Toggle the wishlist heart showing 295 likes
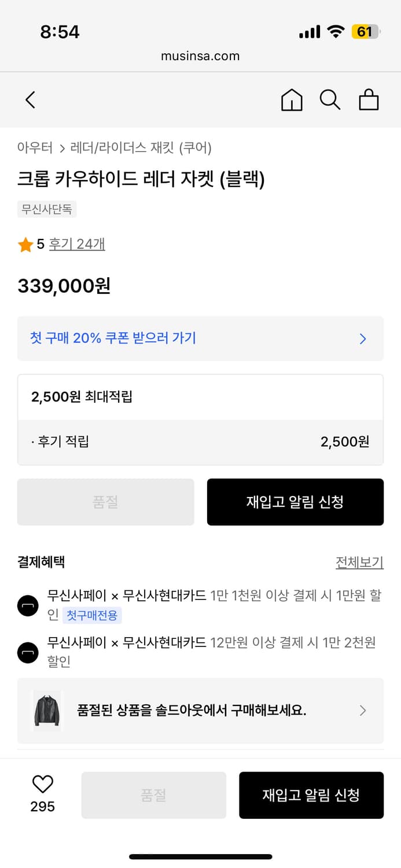 click(x=42, y=785)
